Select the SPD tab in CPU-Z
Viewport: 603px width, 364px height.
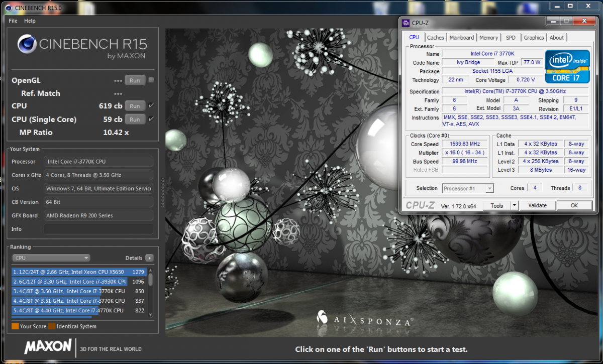(511, 38)
